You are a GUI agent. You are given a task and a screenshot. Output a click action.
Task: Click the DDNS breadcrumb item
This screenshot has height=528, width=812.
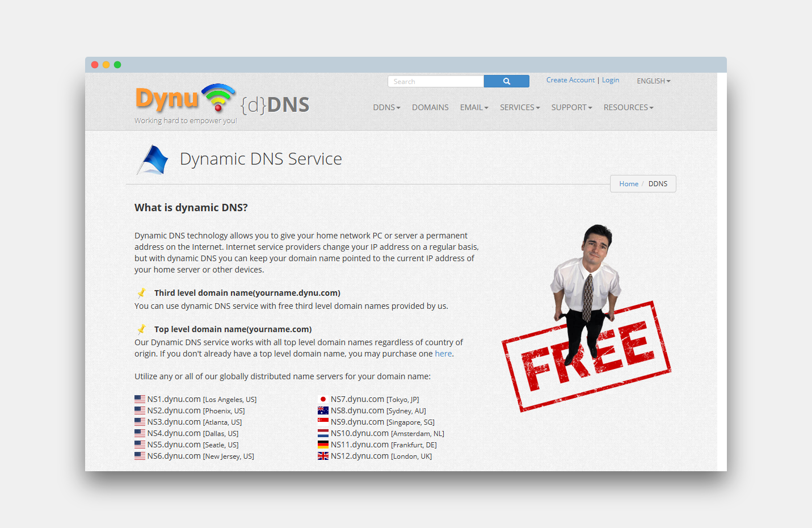pyautogui.click(x=658, y=184)
